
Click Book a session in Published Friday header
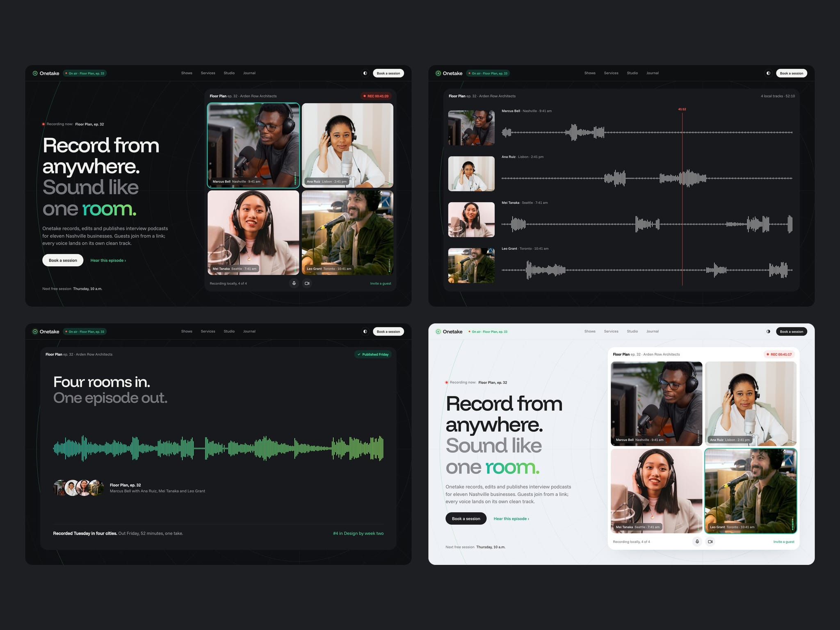(388, 331)
